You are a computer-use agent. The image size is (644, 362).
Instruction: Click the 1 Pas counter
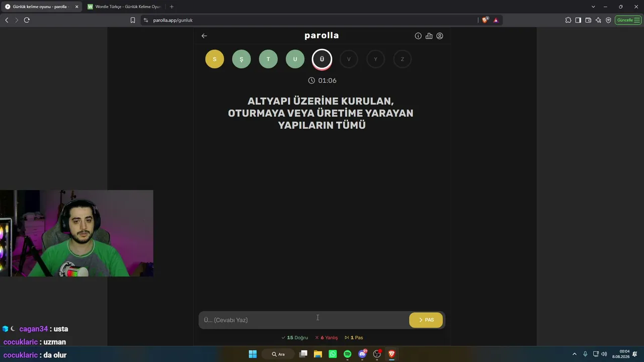coord(354,337)
